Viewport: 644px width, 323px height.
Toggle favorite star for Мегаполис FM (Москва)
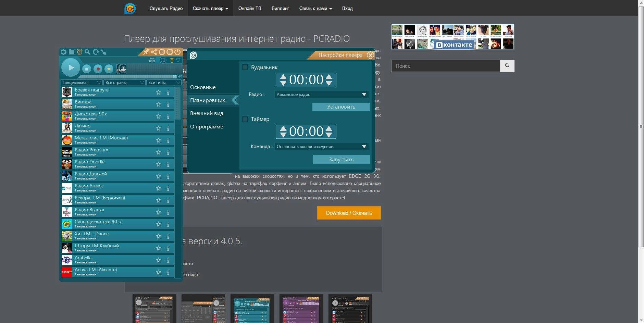click(x=158, y=140)
